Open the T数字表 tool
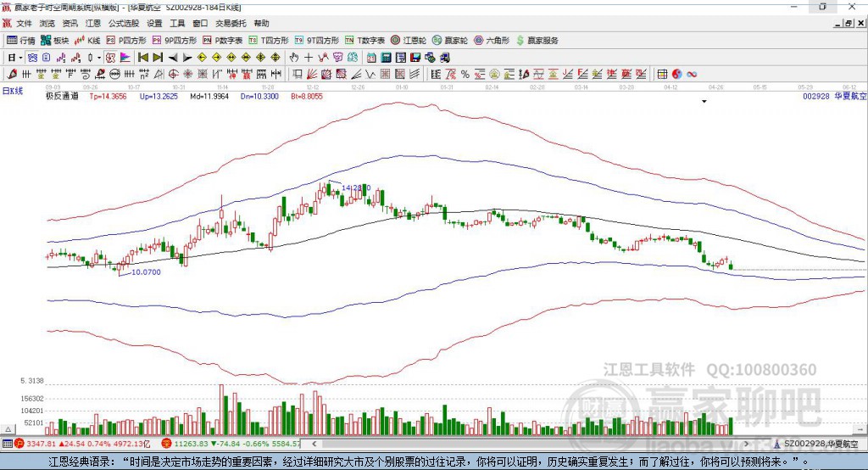Viewport: 868px width, 470px height. [x=364, y=41]
